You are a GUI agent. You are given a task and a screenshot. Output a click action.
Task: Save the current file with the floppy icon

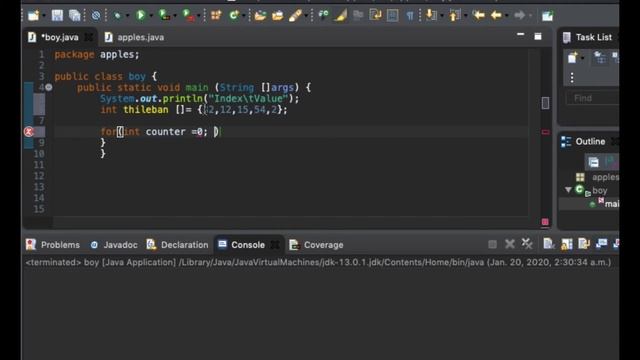tap(57, 16)
